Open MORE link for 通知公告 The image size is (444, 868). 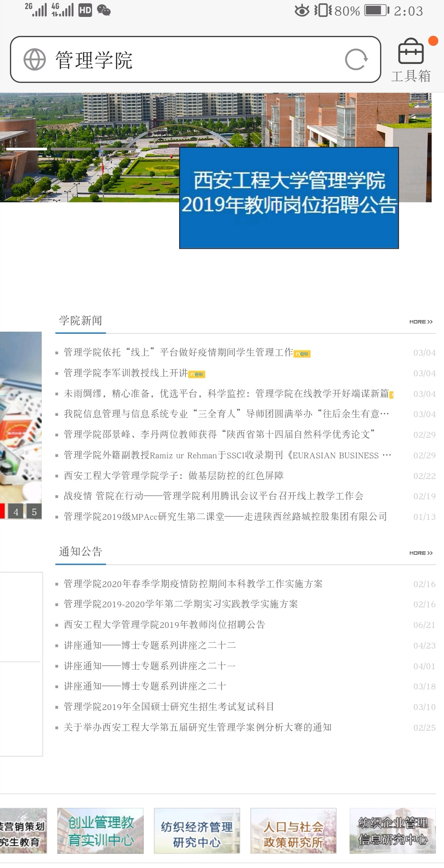[421, 553]
